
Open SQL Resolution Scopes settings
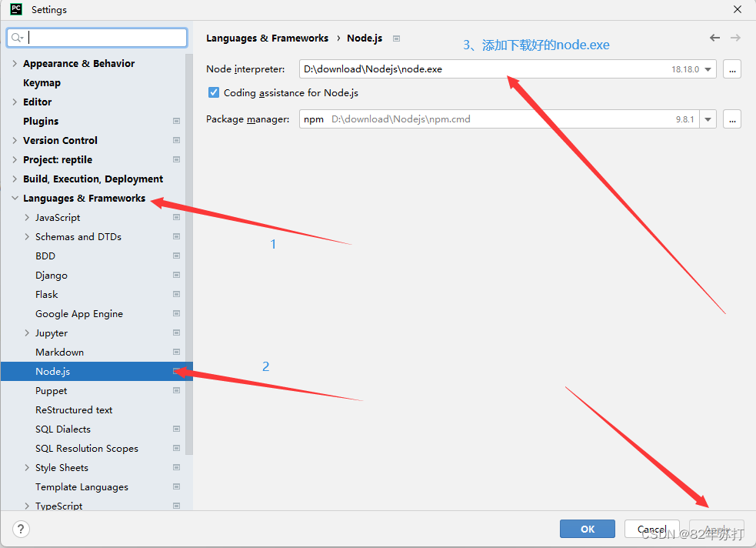point(87,449)
